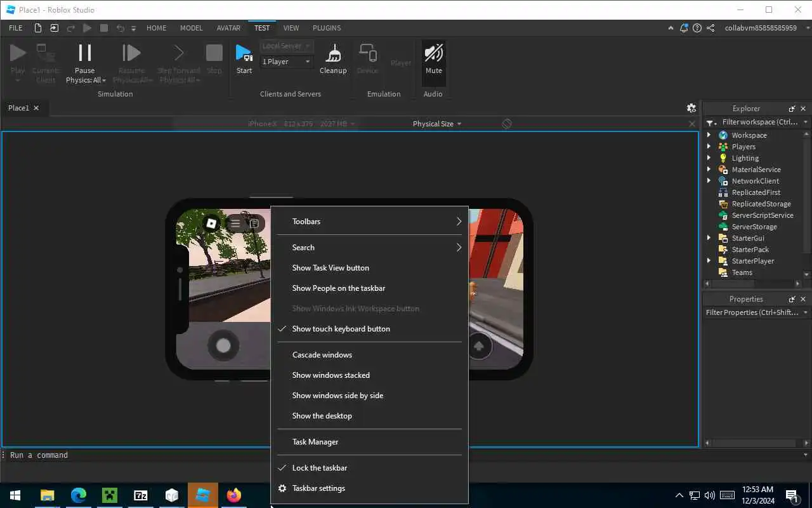
Task: Open Microsoft Edge from the taskbar
Action: pyautogui.click(x=79, y=495)
